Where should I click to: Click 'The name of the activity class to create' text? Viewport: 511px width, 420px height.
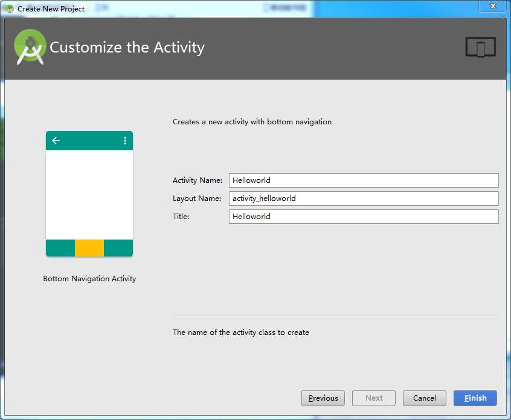pos(241,332)
